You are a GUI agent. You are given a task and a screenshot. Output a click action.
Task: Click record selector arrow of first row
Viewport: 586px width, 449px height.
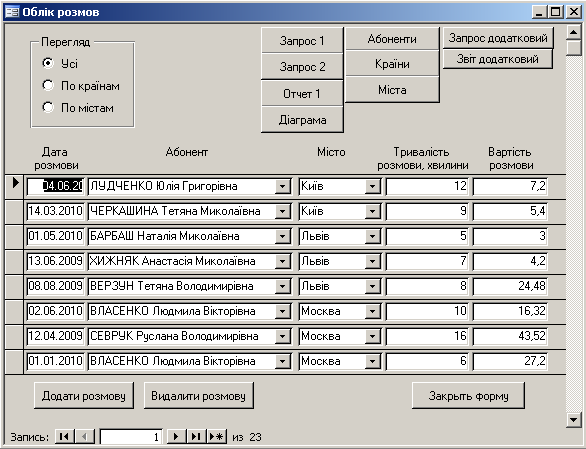14,186
